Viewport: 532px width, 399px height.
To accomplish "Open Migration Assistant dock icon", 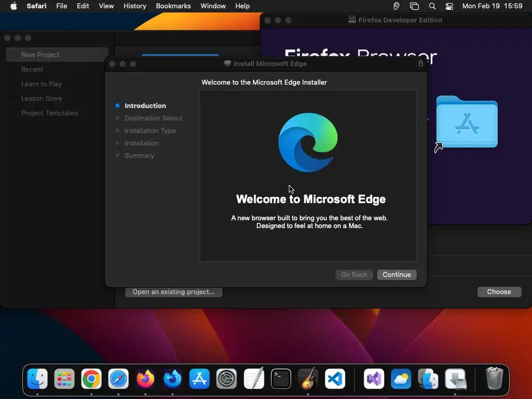I will [428, 379].
